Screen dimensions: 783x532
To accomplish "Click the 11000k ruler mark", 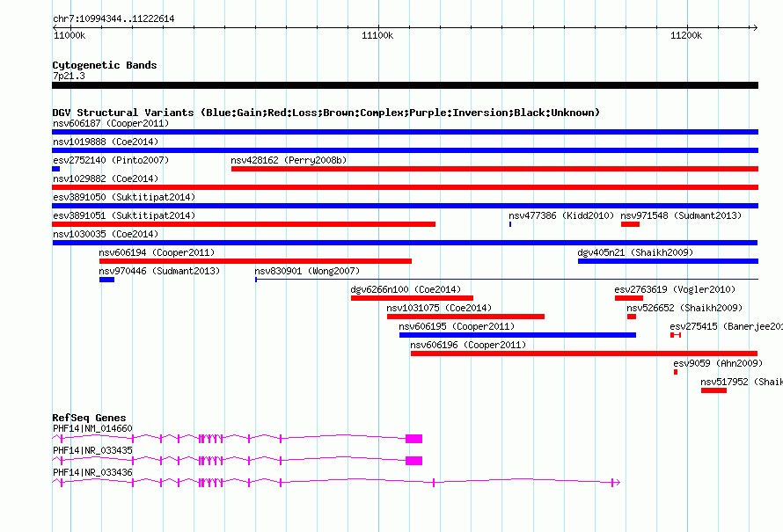I will tap(70, 35).
